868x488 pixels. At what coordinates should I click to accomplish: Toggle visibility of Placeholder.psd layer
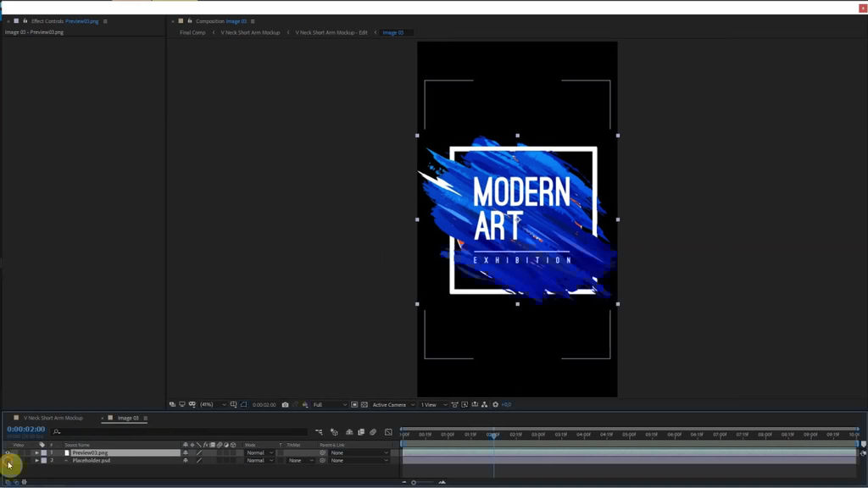8,461
